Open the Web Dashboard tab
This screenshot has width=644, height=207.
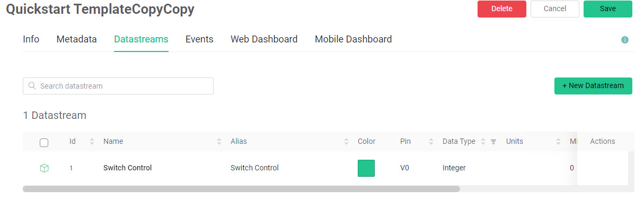click(x=264, y=39)
